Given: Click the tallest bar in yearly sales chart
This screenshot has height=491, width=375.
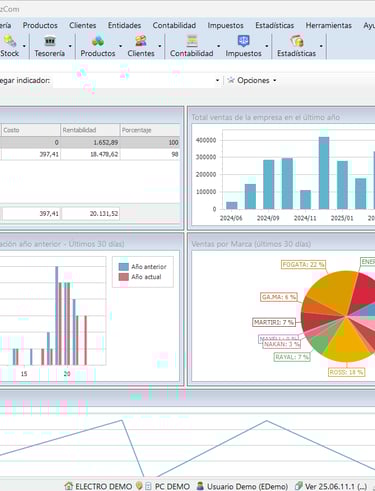Looking at the screenshot, I should coord(324,173).
